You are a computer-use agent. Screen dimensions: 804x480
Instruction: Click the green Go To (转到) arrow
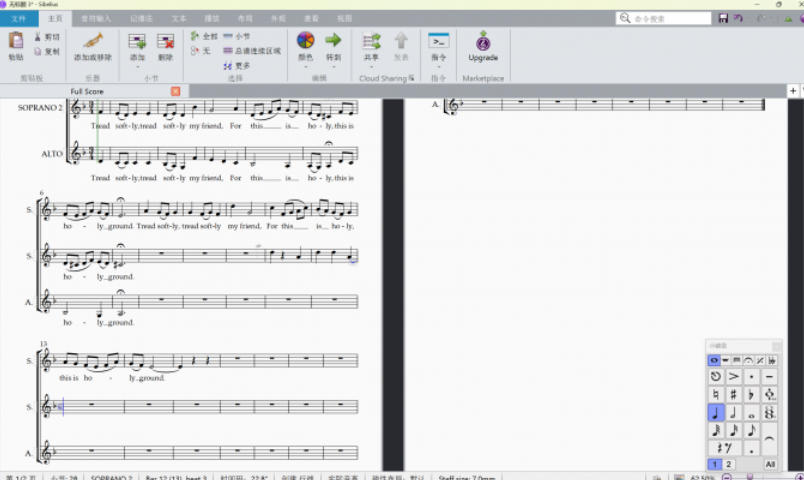333,40
